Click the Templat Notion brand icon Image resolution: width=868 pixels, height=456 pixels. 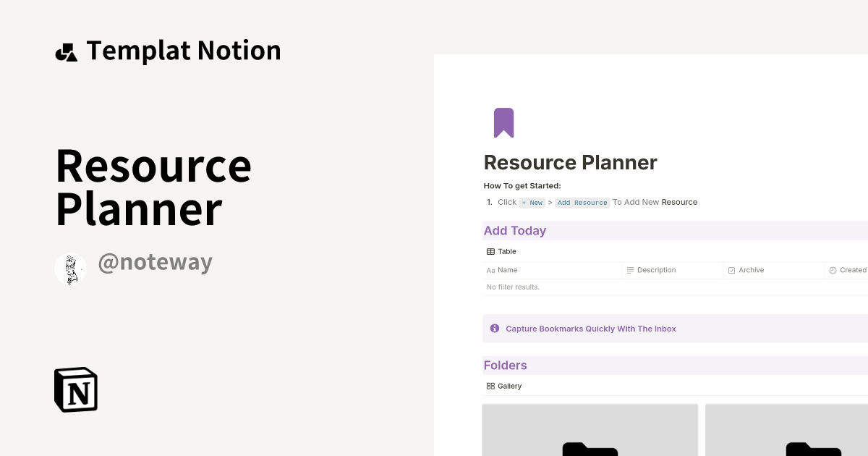(66, 50)
